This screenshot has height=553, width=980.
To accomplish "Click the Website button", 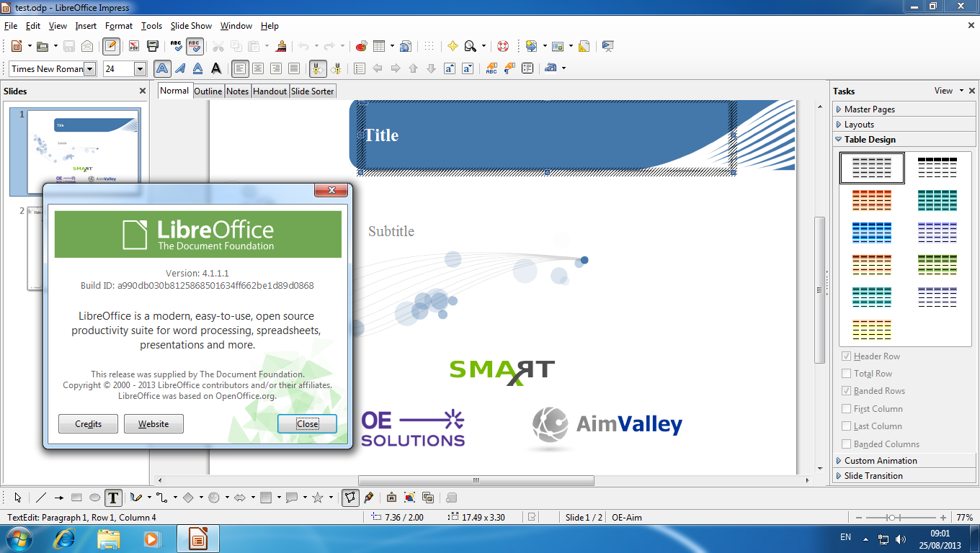I will pyautogui.click(x=153, y=424).
